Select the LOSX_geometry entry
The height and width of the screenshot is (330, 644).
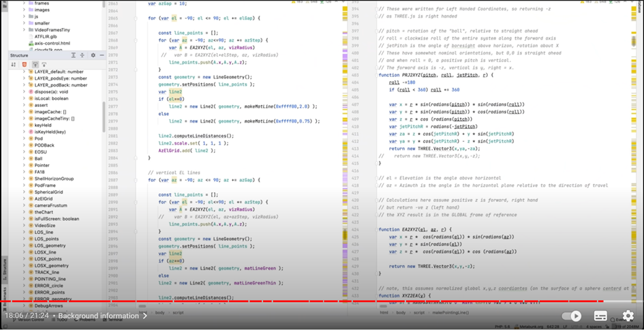50,265
